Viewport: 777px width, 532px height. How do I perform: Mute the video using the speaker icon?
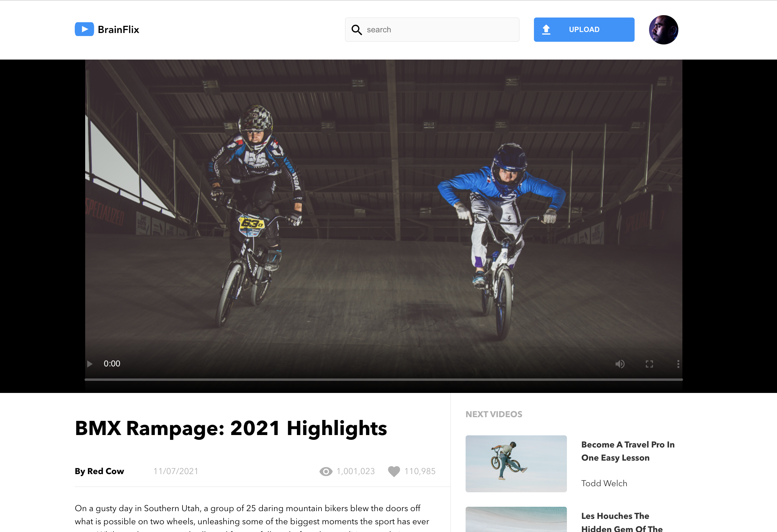point(620,364)
